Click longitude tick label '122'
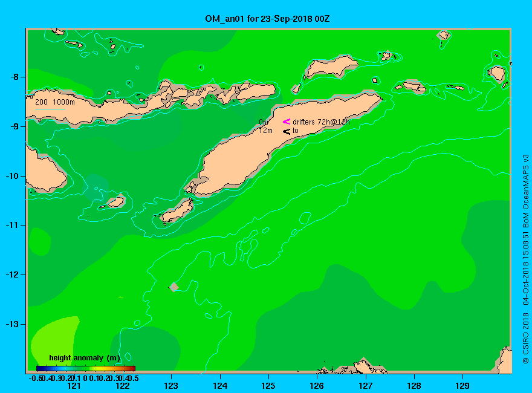The width and height of the screenshot is (532, 393). pos(123,386)
